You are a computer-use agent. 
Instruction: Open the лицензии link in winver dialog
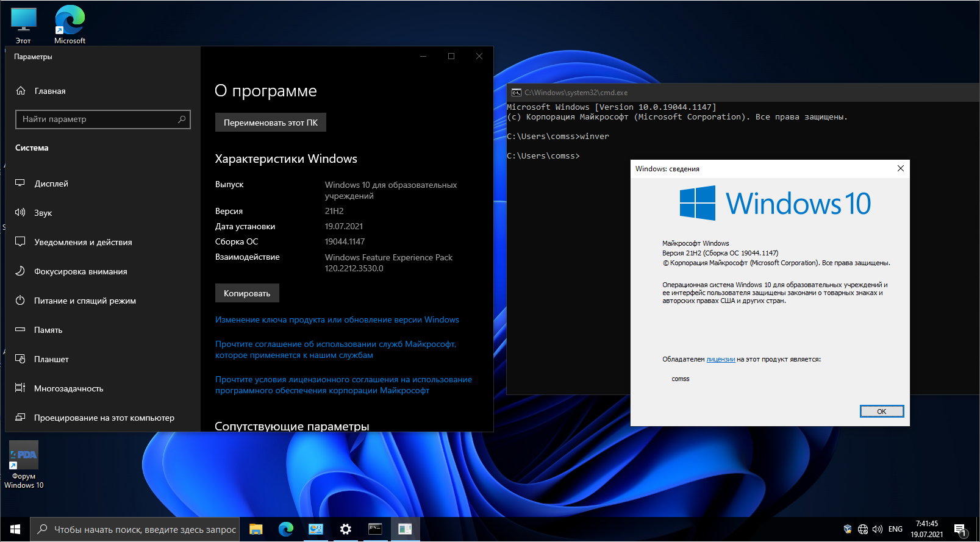tap(721, 360)
